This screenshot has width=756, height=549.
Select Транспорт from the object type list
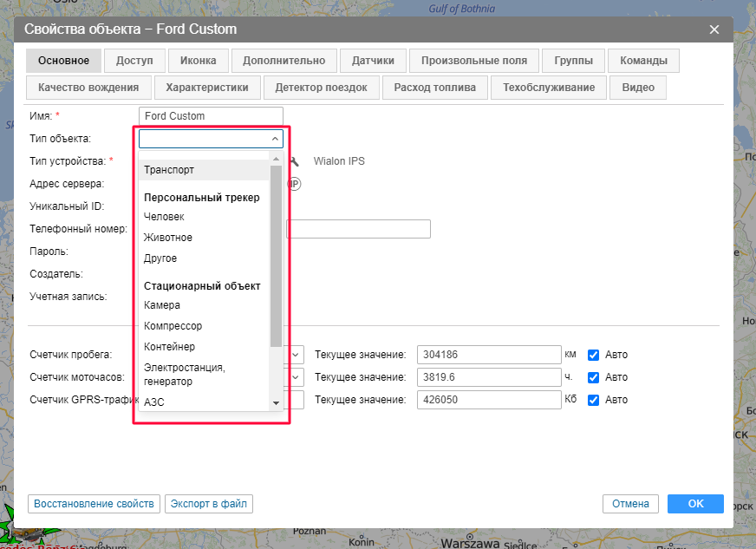point(169,170)
